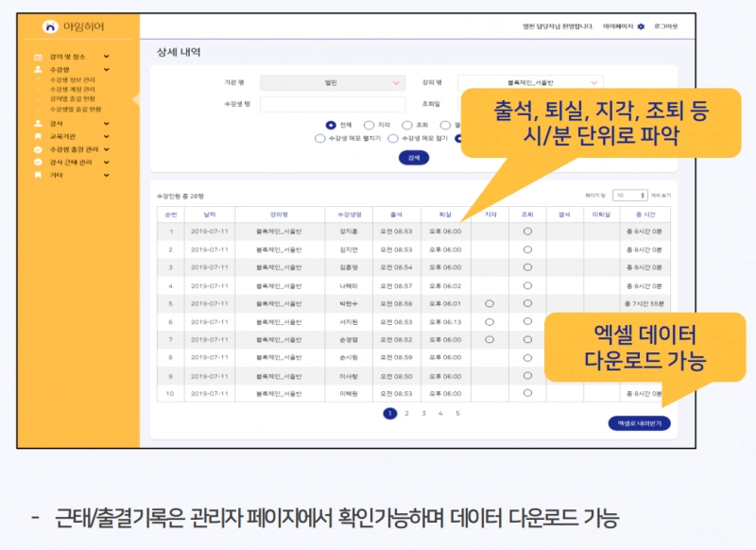The width and height of the screenshot is (756, 550).
Task: Click the calendar icon beside 강의 및 장소
Action: tap(38, 57)
